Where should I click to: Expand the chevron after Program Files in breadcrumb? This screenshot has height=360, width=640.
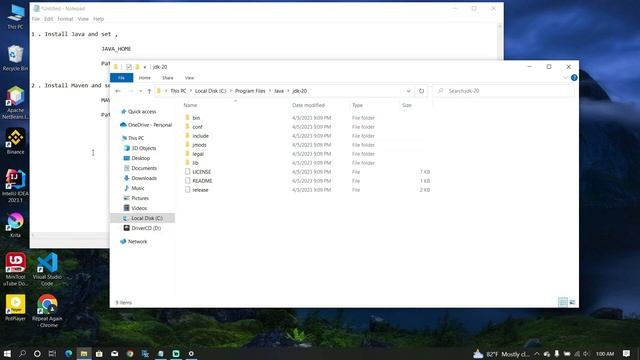tap(270, 91)
